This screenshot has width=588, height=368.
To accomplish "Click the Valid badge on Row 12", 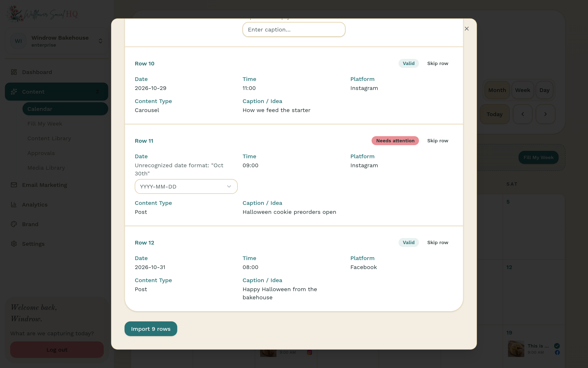I will pos(409,242).
